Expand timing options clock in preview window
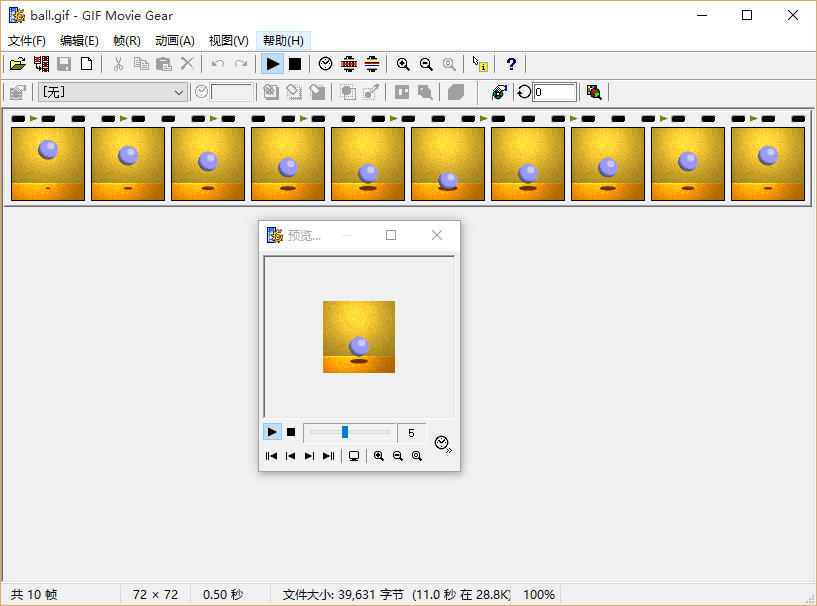This screenshot has height=606, width=817. pos(443,442)
